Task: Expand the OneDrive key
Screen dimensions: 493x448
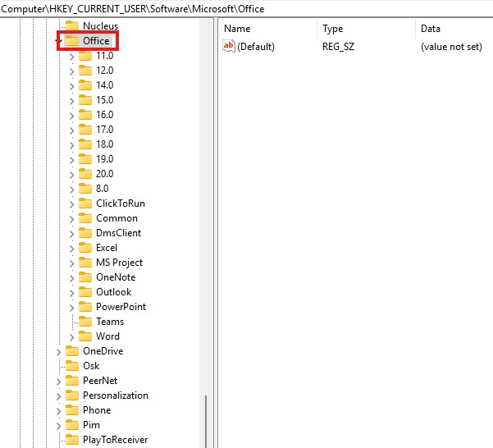Action: [x=58, y=352]
